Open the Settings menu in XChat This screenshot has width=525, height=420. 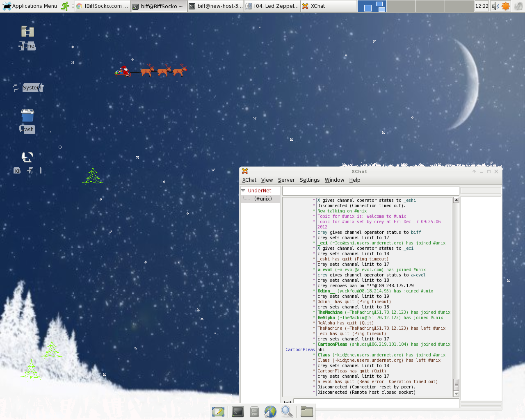[310, 180]
